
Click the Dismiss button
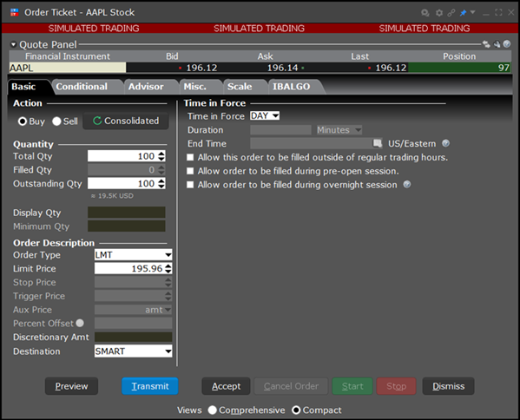[448, 386]
